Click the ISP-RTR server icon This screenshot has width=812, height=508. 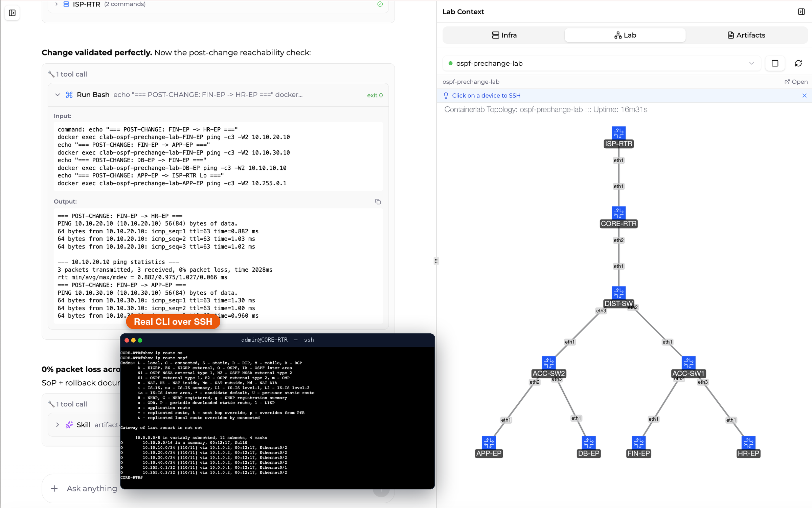[x=66, y=4]
